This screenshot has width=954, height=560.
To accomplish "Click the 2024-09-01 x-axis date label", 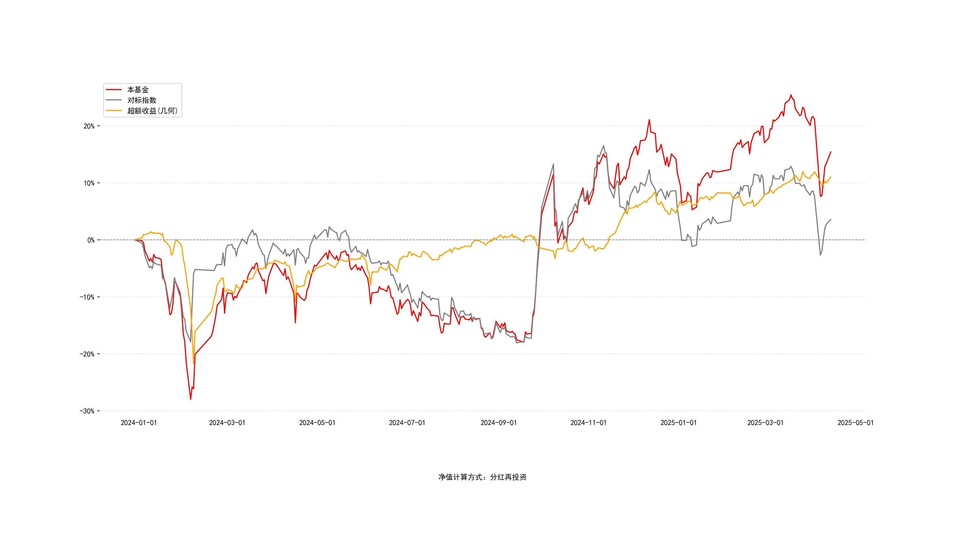I will 499,423.
